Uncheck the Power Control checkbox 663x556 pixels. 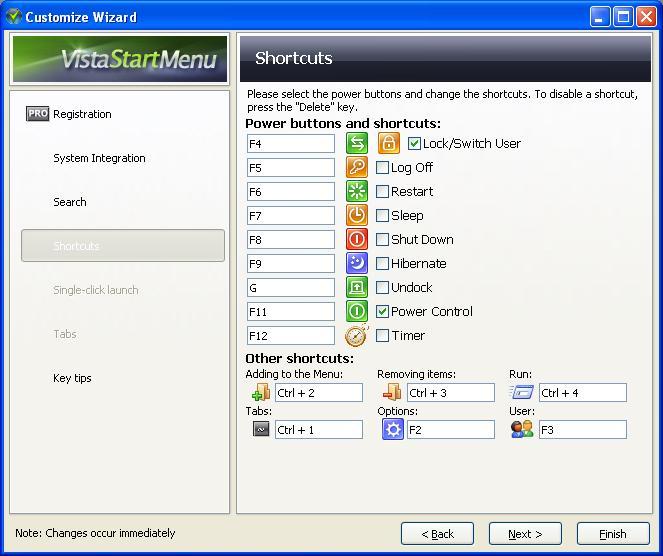click(382, 312)
